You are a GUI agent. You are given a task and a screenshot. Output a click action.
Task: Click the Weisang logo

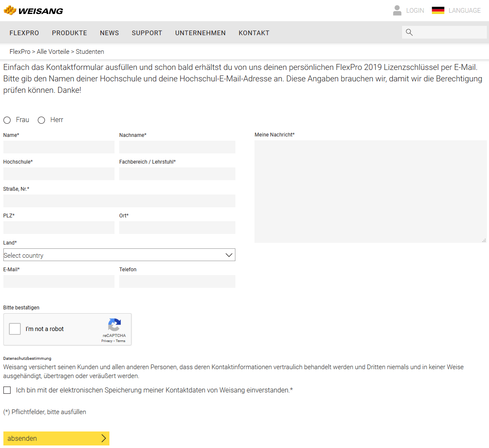click(34, 11)
